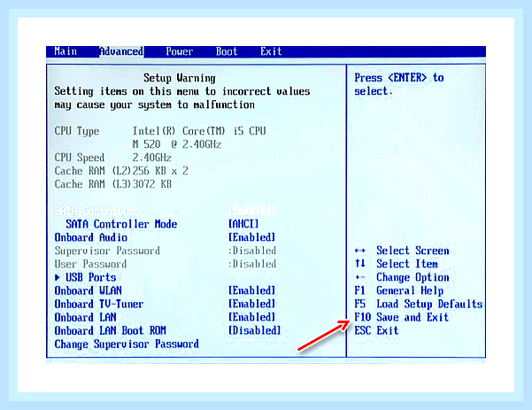
Task: Go to the Boot tab
Action: tap(227, 51)
